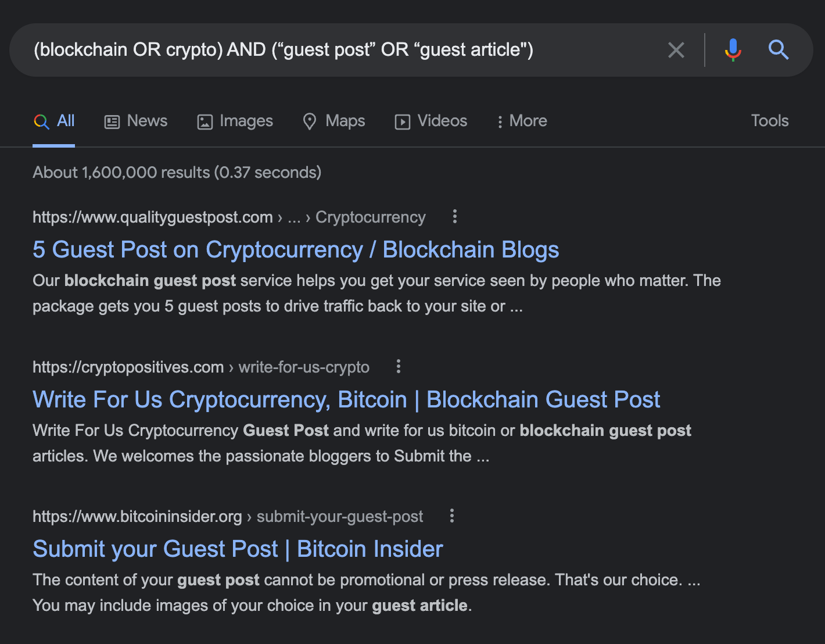Open the Submit your Guest Post link

[x=237, y=548]
